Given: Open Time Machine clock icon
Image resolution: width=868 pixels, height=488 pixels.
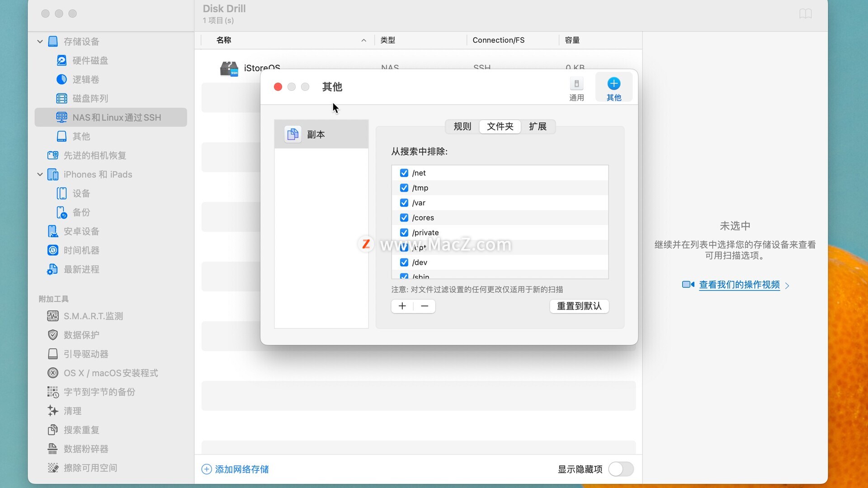Looking at the screenshot, I should [53, 250].
